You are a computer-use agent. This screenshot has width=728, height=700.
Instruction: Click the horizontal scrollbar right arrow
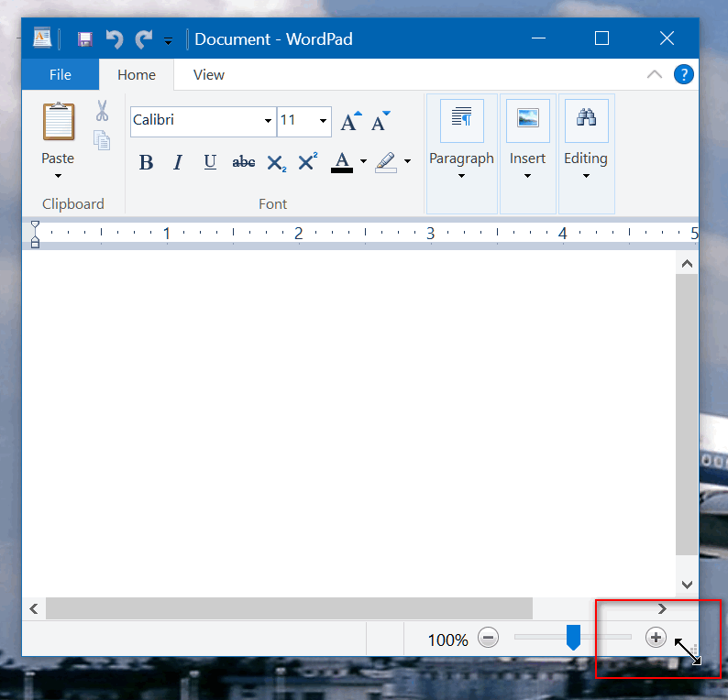[x=663, y=608]
